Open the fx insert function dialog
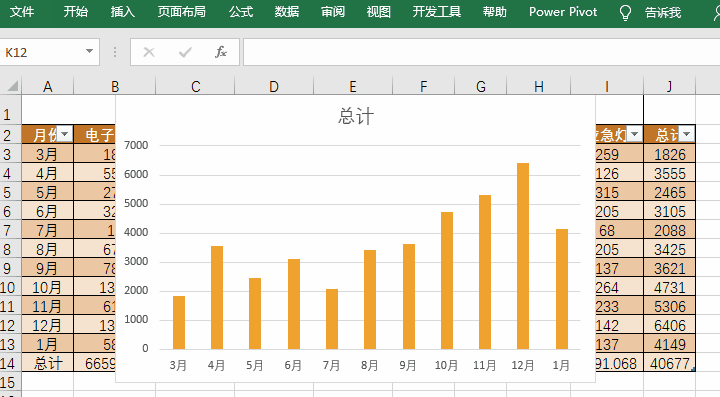Screen dimensions: 720x397 (221, 52)
